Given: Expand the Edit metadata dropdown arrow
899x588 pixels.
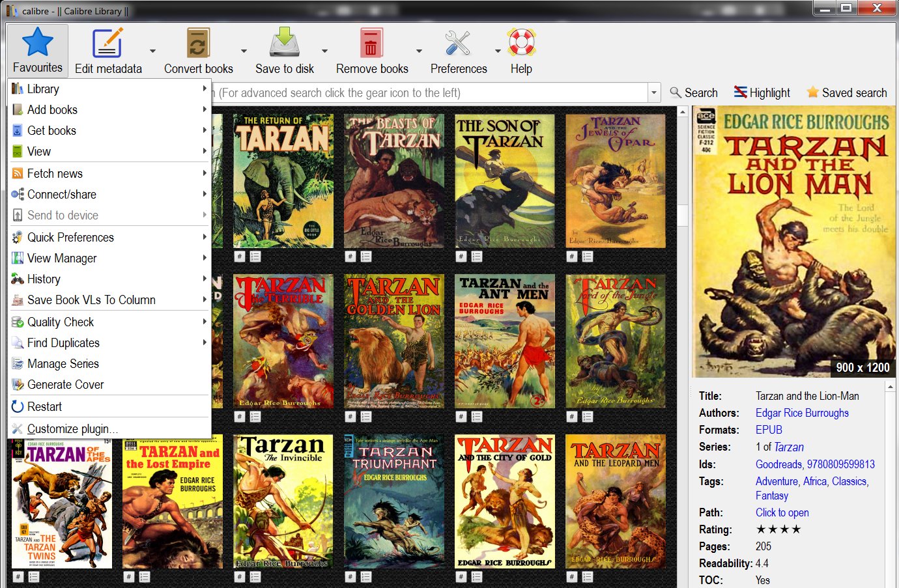Looking at the screenshot, I should pos(152,51).
